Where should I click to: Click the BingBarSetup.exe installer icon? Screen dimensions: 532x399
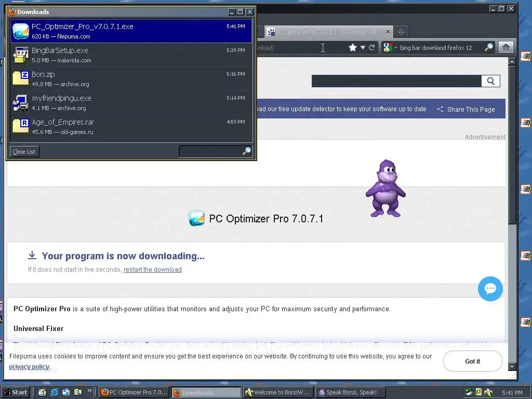21,55
